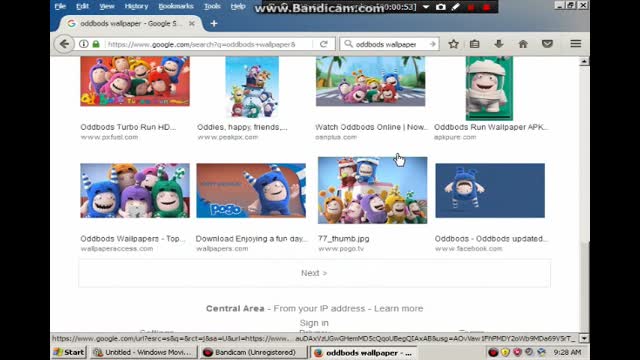The width and height of the screenshot is (640, 360).
Task: Open Oddbods Wallpapers Top thumbnail image
Action: tap(135, 191)
